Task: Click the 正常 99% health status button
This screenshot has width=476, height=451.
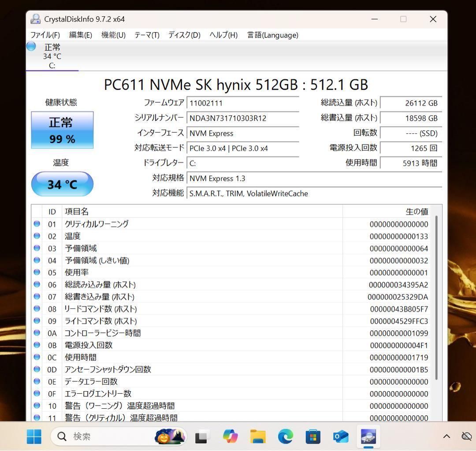Action: click(62, 130)
